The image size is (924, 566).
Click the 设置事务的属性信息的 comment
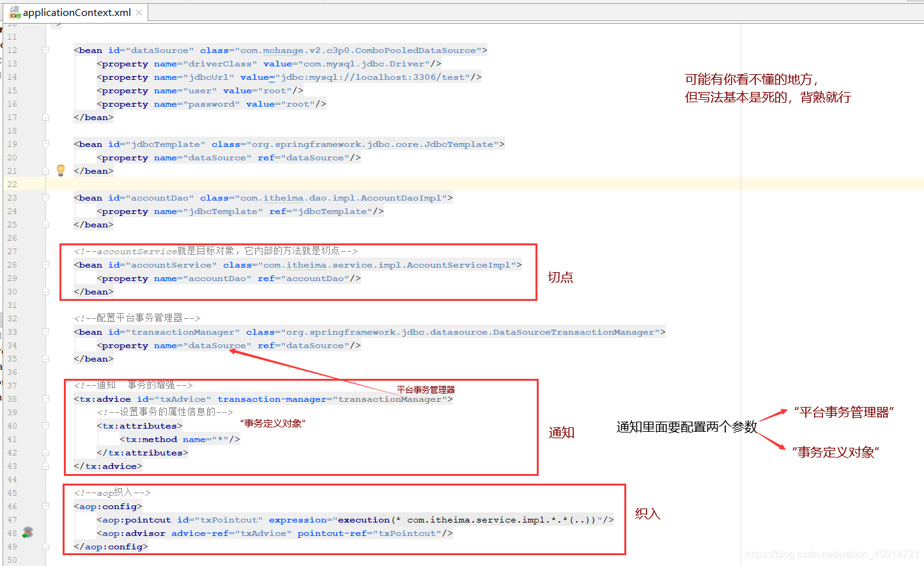point(165,412)
